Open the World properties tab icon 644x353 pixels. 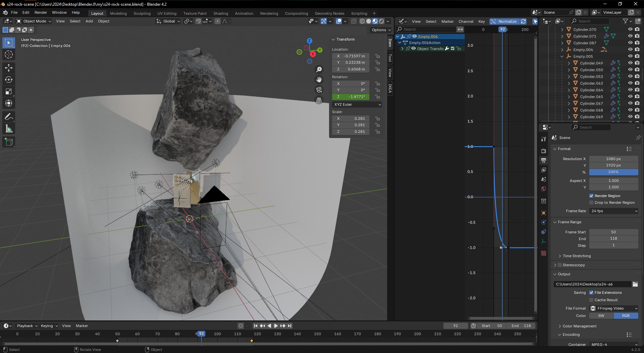544,189
